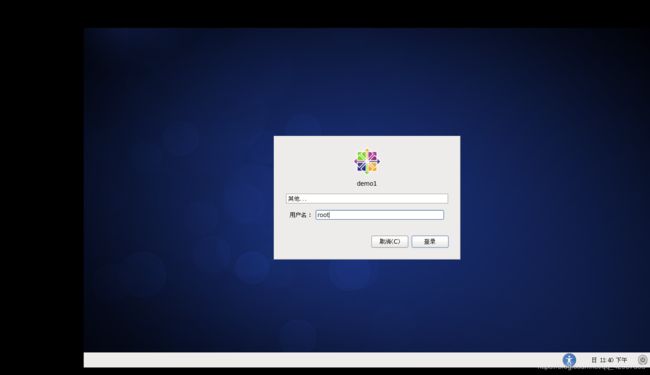
Task: Click the 用户名 label
Action: click(300, 215)
